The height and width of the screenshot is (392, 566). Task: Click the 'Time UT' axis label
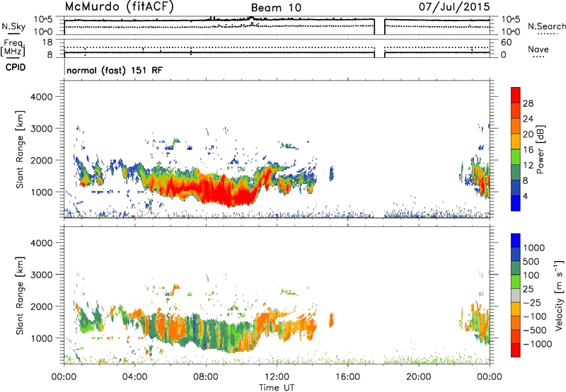click(x=277, y=388)
